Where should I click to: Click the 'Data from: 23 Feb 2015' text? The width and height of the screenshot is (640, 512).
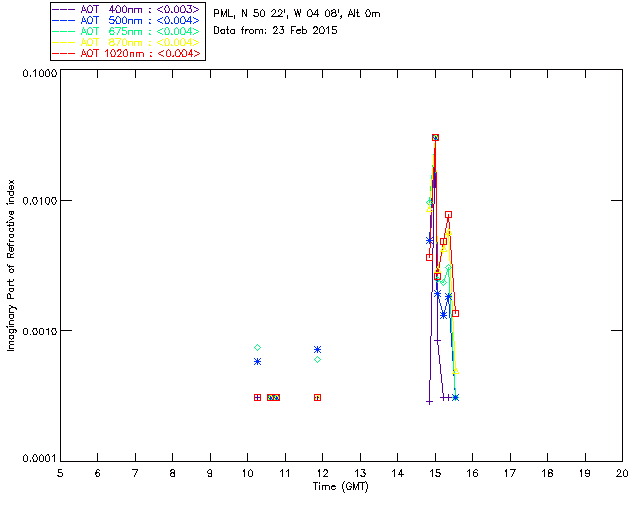276,31
